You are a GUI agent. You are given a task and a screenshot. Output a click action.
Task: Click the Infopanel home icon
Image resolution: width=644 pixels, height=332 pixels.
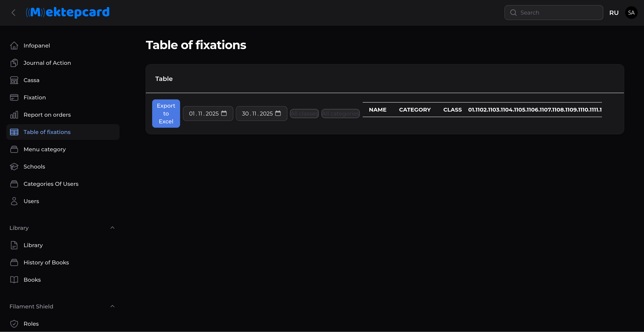click(14, 45)
